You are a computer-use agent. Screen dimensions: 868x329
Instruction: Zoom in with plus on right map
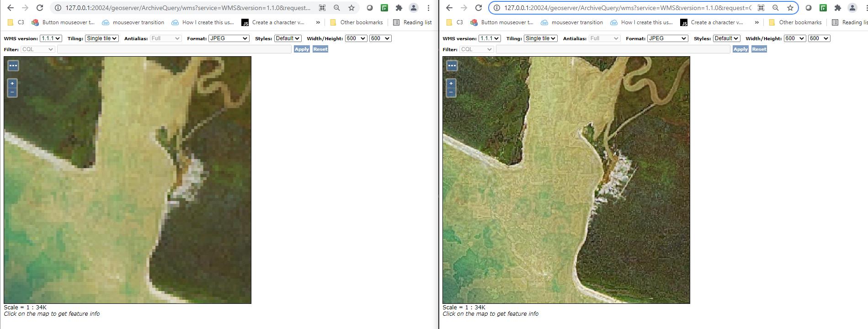click(451, 84)
